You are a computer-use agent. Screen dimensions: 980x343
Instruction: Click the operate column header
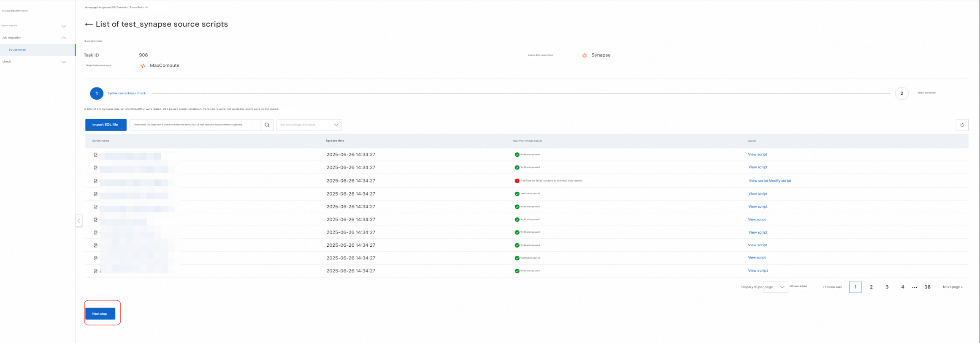(x=752, y=141)
